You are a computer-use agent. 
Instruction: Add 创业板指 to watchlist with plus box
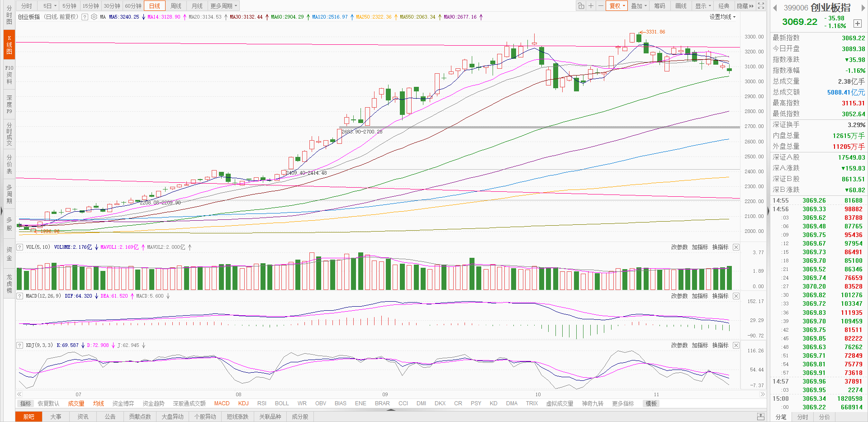pos(857,24)
